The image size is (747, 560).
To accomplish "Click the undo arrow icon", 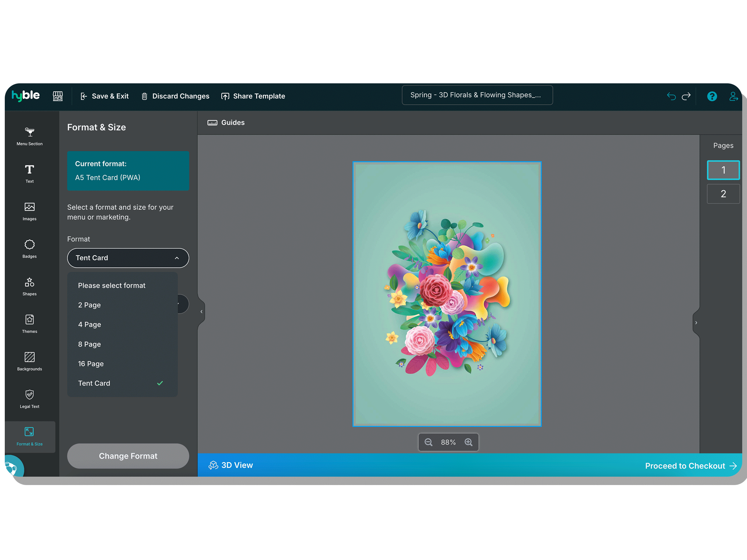I will pyautogui.click(x=671, y=96).
